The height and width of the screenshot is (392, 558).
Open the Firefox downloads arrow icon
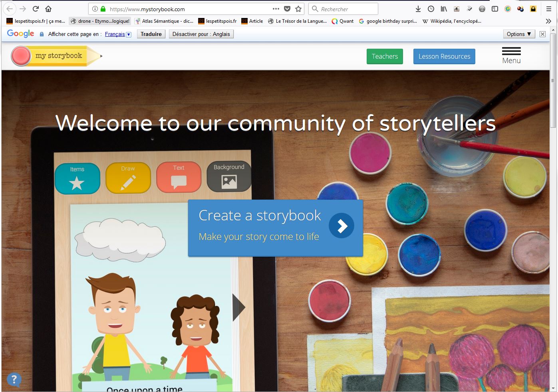pyautogui.click(x=418, y=9)
